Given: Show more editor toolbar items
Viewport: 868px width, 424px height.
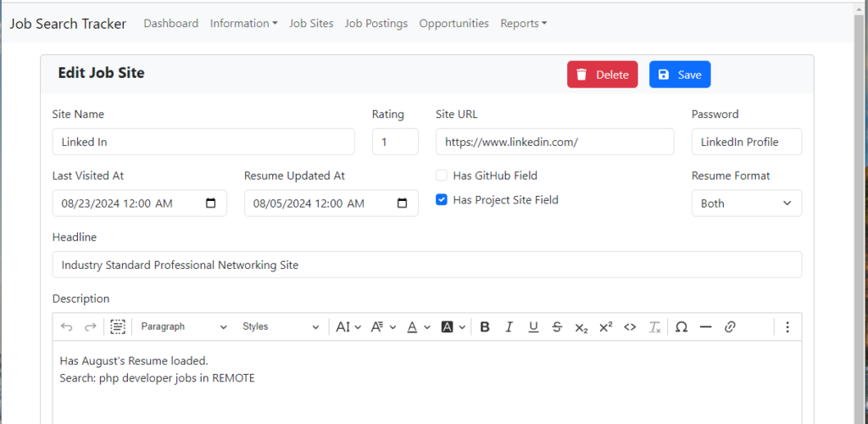Looking at the screenshot, I should tap(787, 327).
